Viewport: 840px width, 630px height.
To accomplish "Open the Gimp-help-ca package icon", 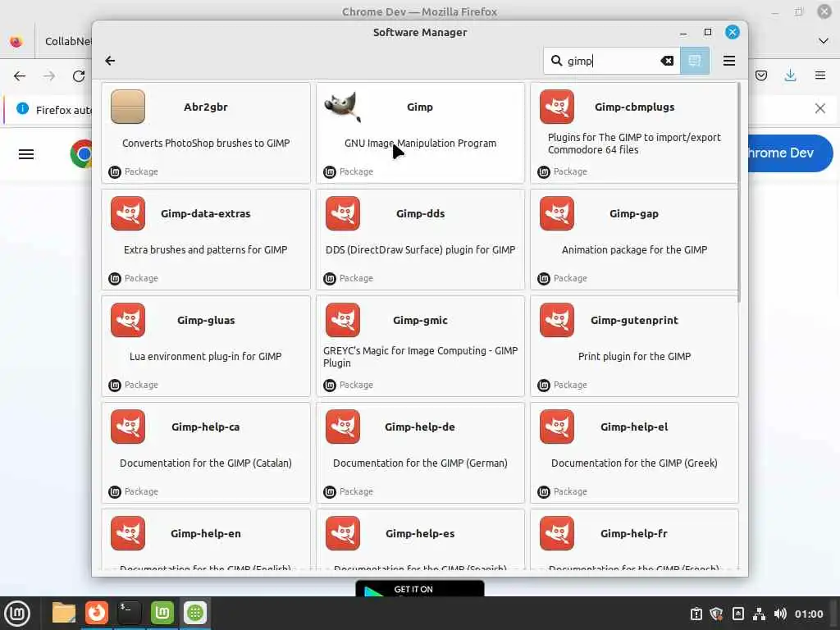I will (127, 427).
